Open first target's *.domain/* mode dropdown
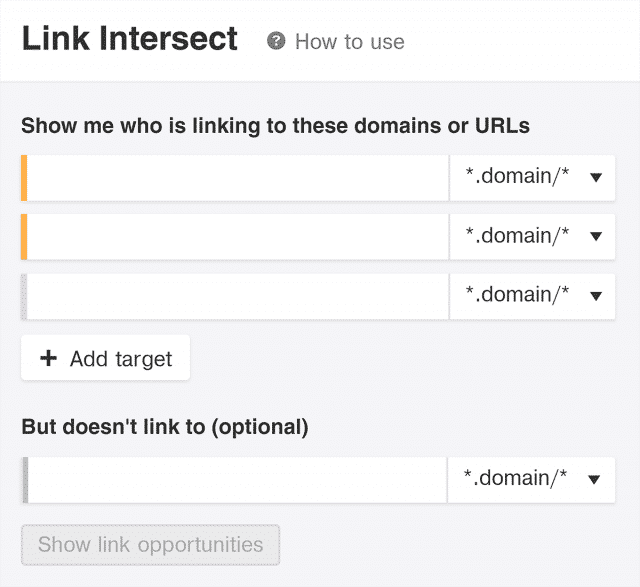Viewport: 640px width, 587px height. [532, 178]
